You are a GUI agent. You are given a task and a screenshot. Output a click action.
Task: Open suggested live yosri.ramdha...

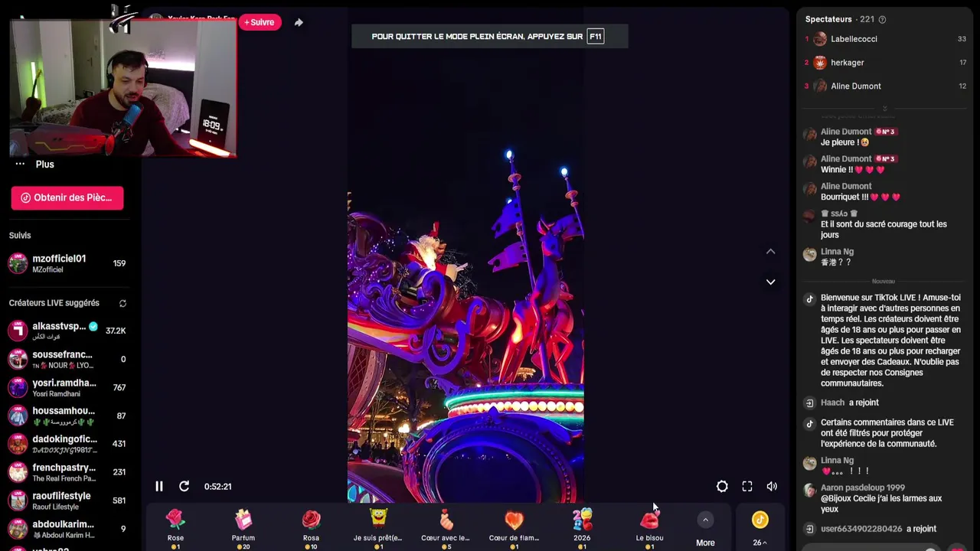coord(67,387)
